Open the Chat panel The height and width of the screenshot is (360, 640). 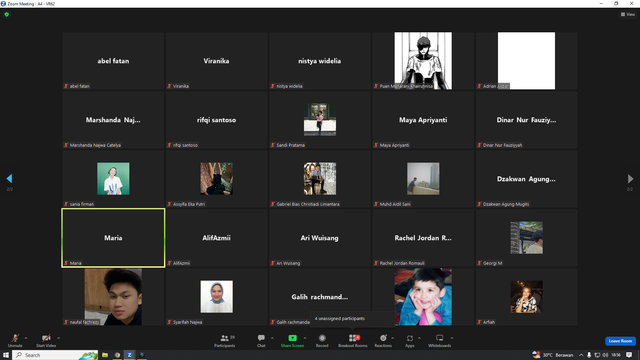pos(261,340)
